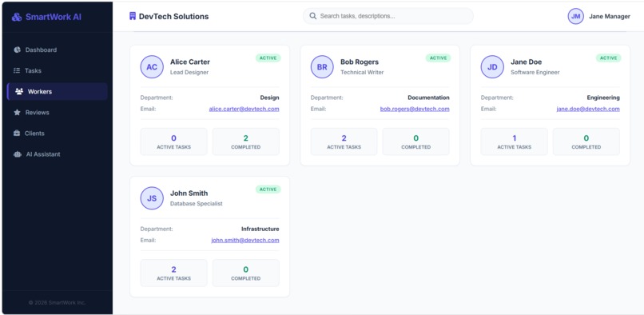Click the Lead Designer role text
The width and height of the screenshot is (644, 315).
(189, 73)
